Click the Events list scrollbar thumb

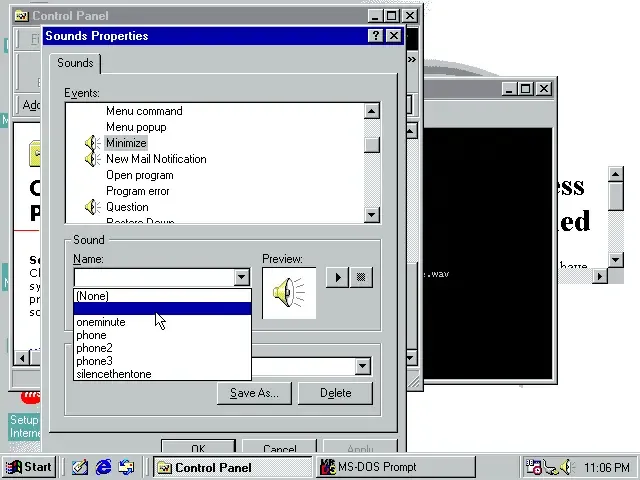pos(371,144)
